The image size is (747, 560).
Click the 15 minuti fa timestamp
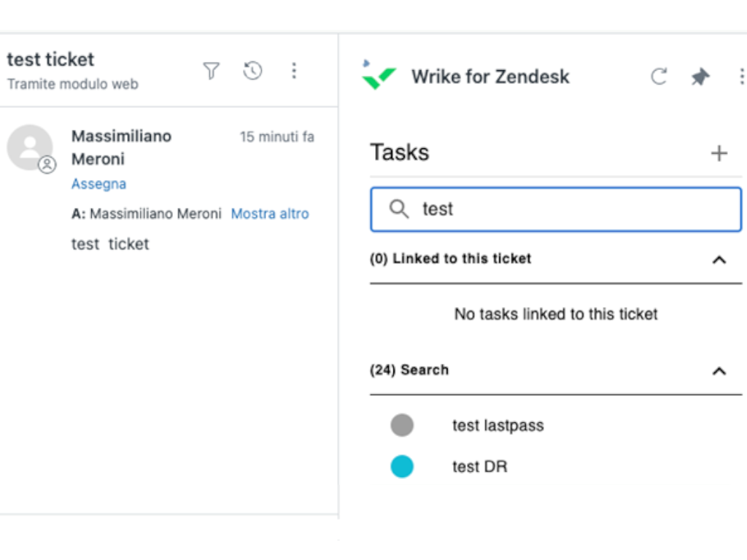[276, 136]
